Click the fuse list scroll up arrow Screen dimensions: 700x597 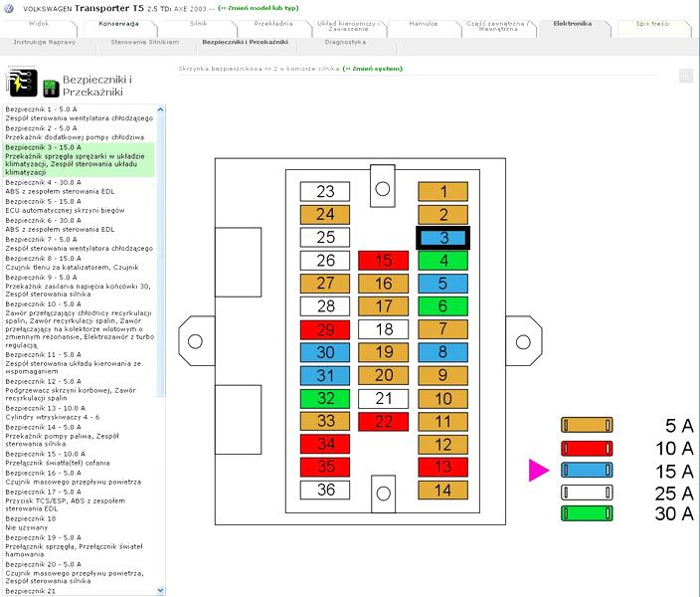(161, 109)
